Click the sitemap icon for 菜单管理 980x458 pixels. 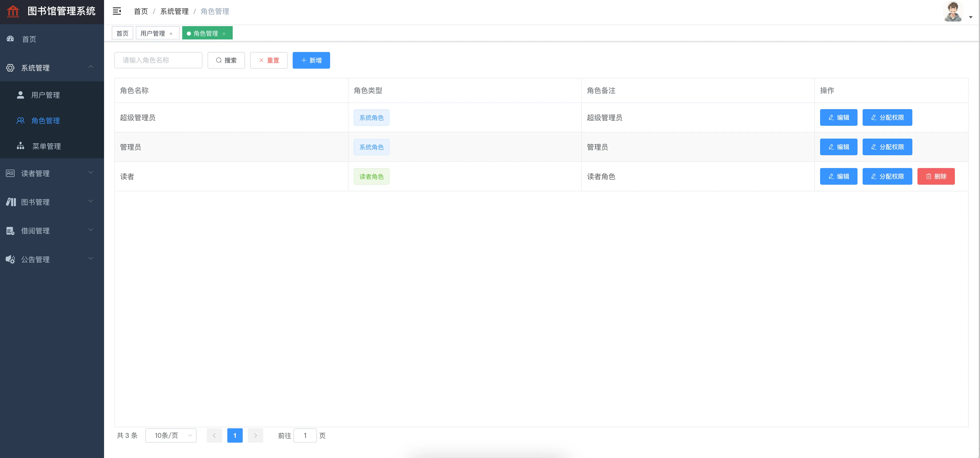tap(21, 146)
